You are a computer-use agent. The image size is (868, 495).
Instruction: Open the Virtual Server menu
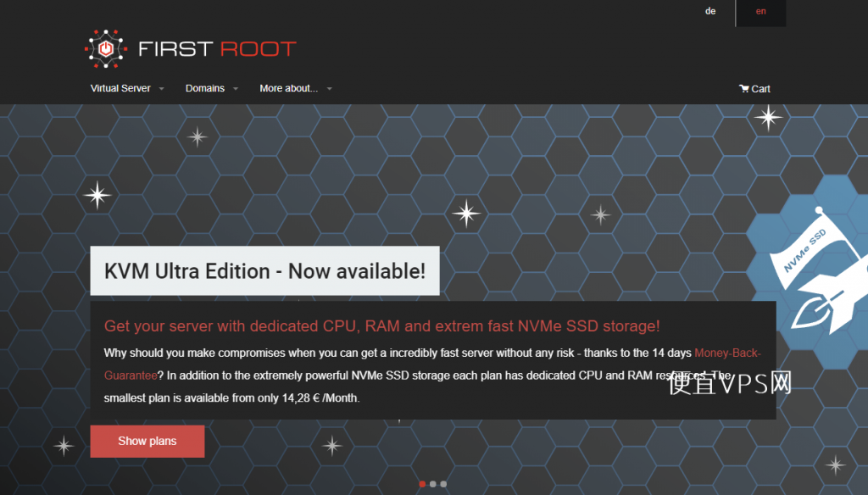120,89
